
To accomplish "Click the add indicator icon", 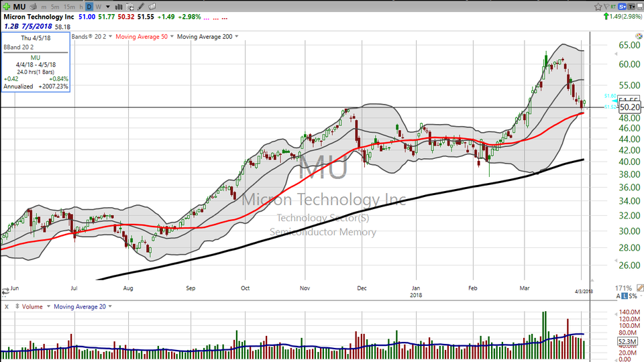I will click(129, 7).
